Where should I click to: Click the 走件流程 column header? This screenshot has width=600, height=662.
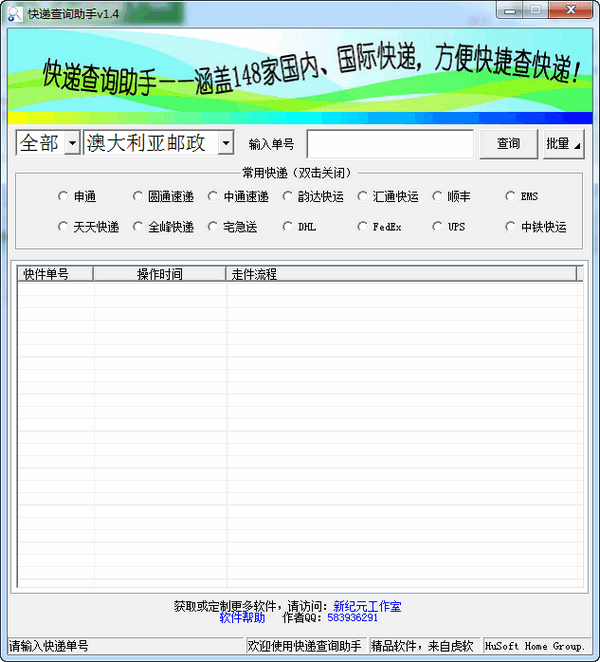400,274
